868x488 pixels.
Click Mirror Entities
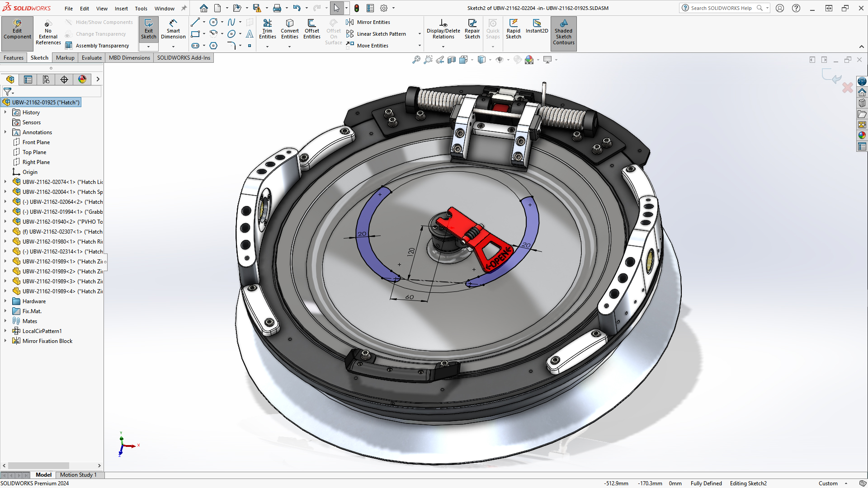(x=368, y=22)
